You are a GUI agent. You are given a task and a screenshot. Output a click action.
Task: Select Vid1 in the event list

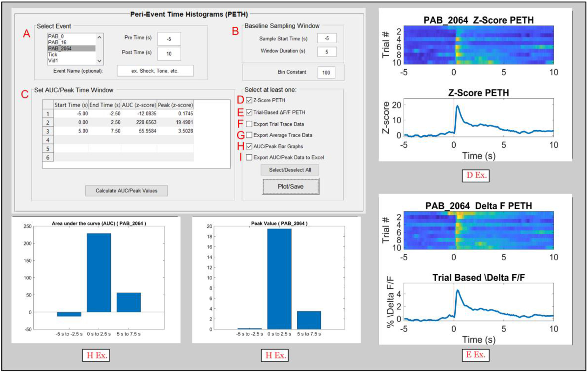point(71,61)
